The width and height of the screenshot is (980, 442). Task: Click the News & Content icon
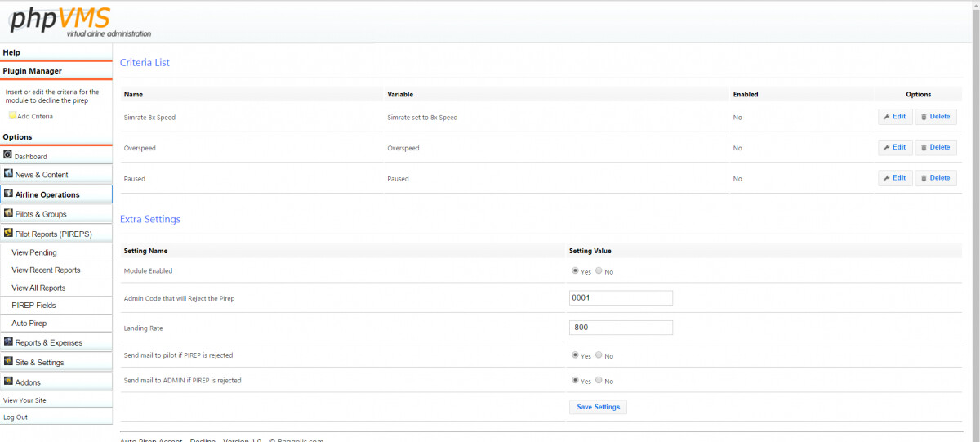click(x=8, y=173)
